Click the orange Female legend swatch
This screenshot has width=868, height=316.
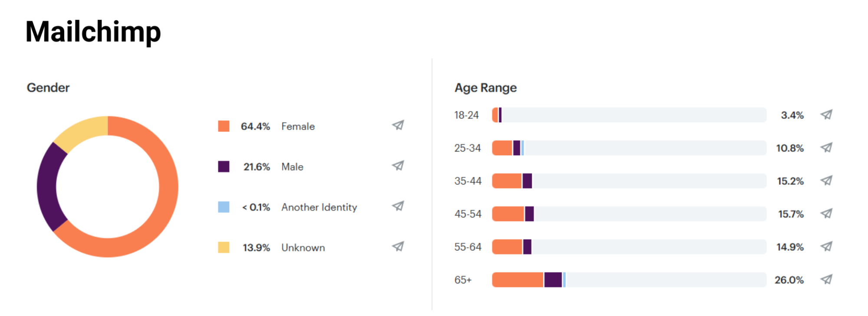pyautogui.click(x=224, y=126)
